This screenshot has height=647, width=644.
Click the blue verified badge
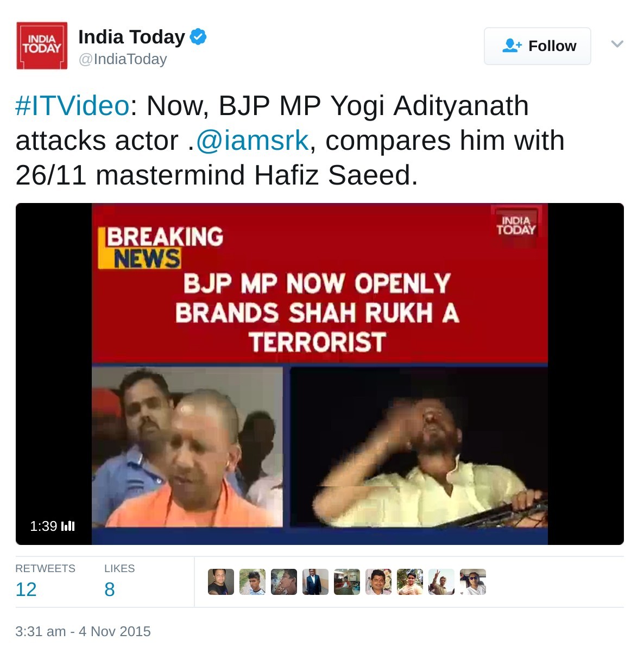(x=198, y=37)
